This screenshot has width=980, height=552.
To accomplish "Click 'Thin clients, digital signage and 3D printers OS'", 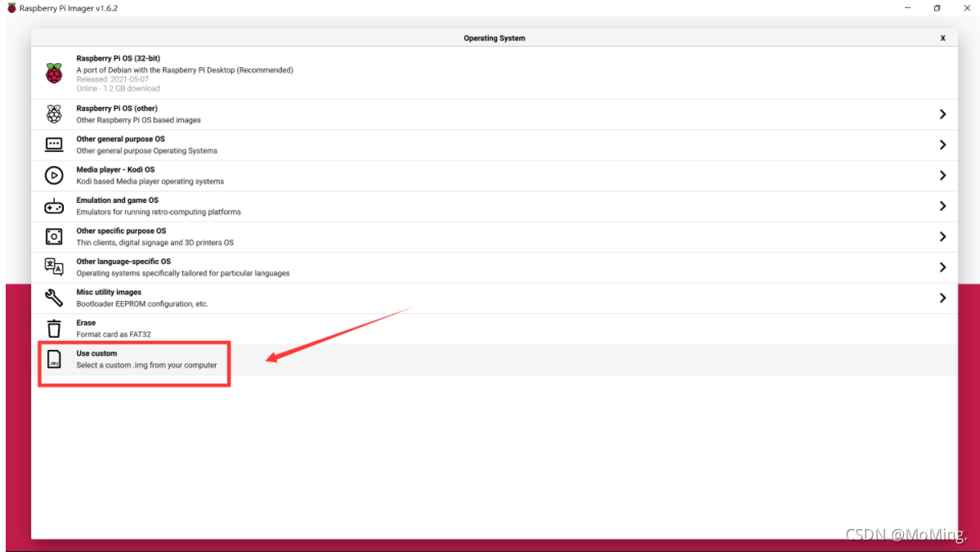I will tap(155, 243).
